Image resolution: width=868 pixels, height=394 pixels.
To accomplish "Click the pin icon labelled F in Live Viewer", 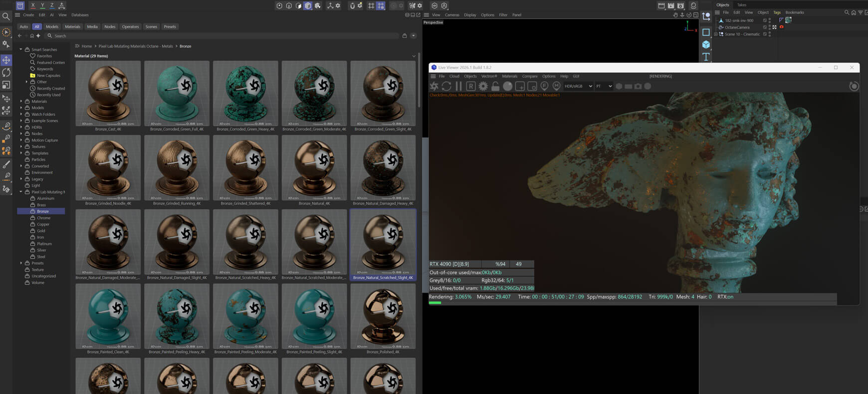I will click(544, 86).
